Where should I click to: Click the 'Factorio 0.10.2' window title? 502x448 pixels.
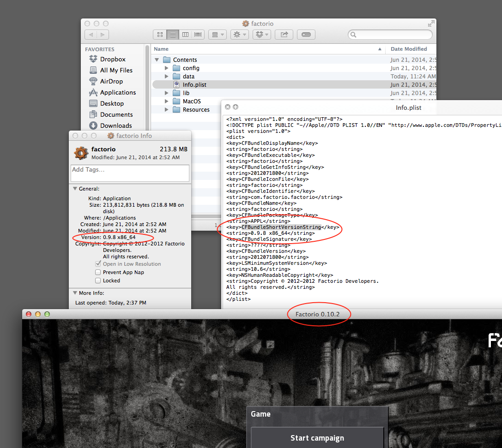[318, 314]
